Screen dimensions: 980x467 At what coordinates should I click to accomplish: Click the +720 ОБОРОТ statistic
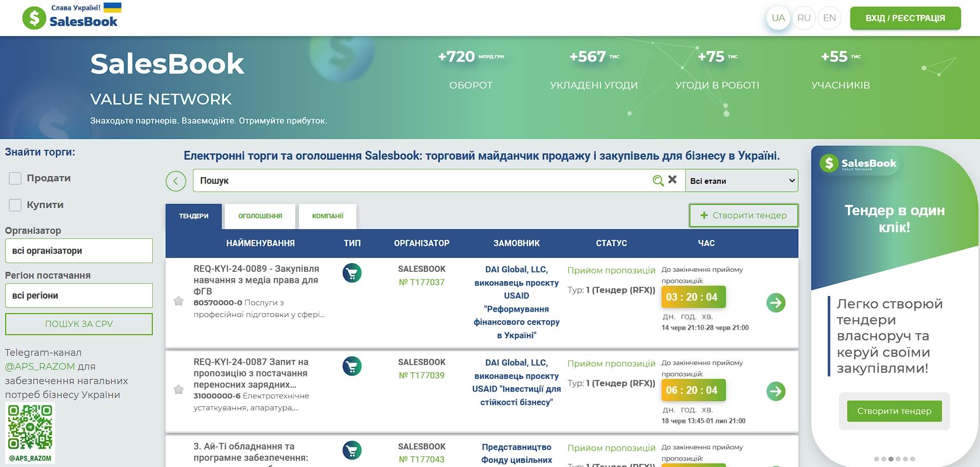click(471, 70)
